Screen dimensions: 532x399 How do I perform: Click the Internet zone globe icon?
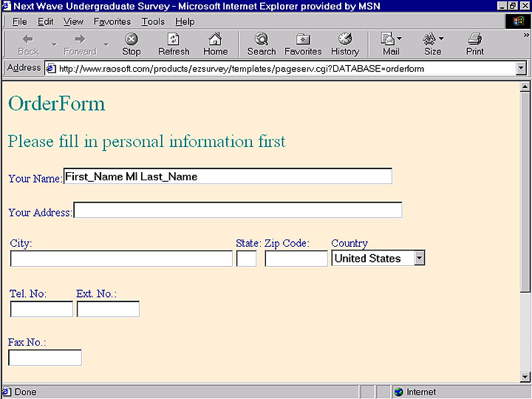click(x=399, y=392)
